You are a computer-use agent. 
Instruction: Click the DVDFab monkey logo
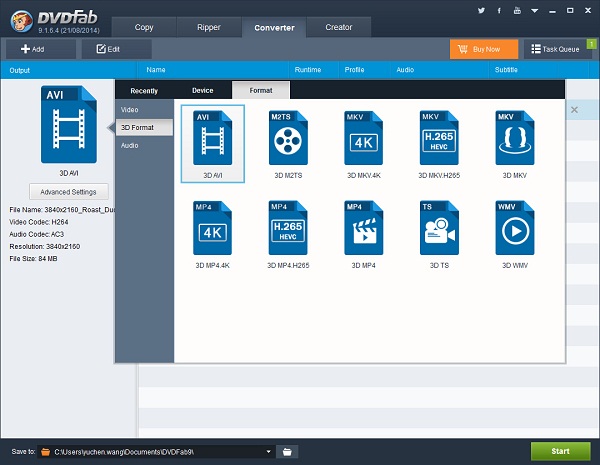point(21,21)
